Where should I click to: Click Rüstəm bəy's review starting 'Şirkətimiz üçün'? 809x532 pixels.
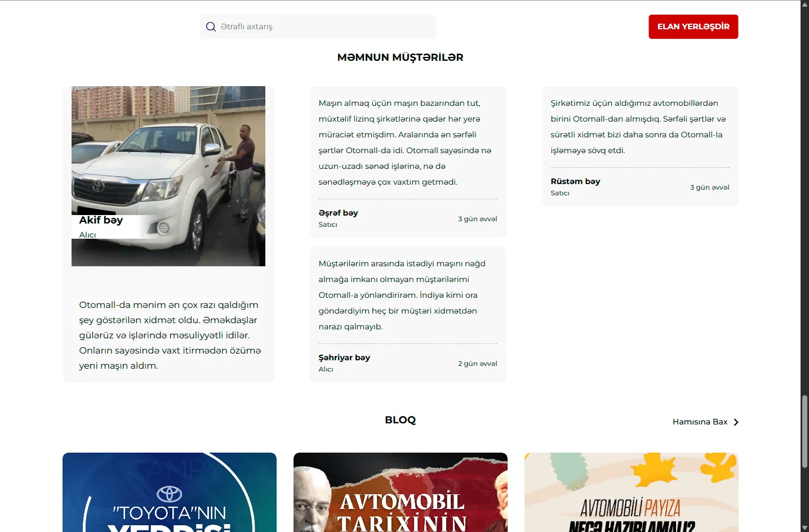click(x=638, y=127)
